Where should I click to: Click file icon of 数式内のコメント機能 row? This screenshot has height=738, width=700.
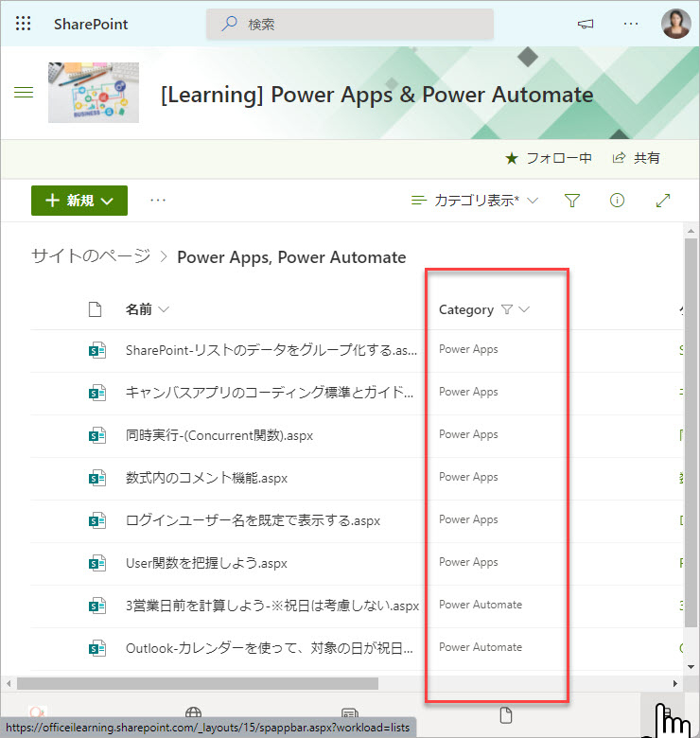click(x=96, y=478)
